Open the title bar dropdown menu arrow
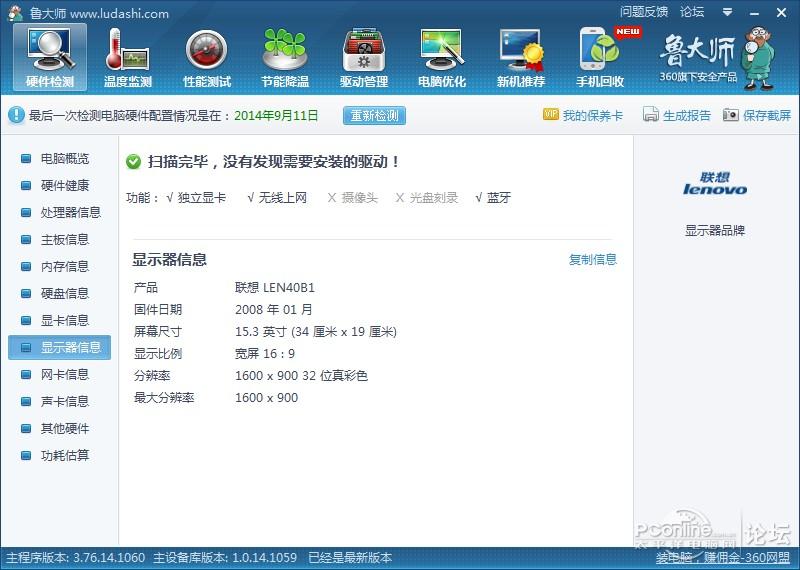The height and width of the screenshot is (570, 800). click(728, 12)
